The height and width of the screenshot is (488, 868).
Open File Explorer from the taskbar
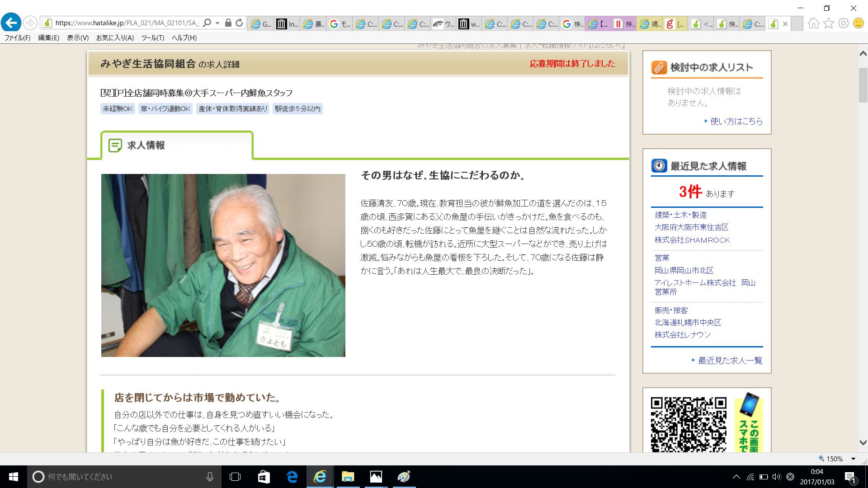[x=347, y=477]
